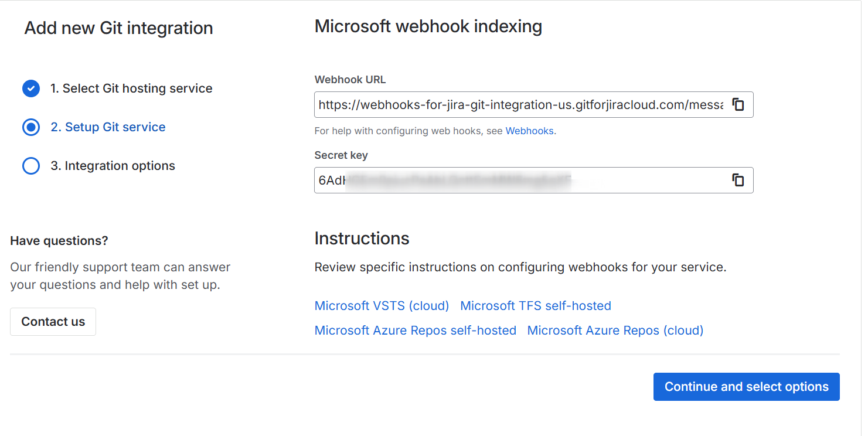Click the 'Webhook URL' field label
This screenshot has height=436, width=868.
click(x=350, y=80)
